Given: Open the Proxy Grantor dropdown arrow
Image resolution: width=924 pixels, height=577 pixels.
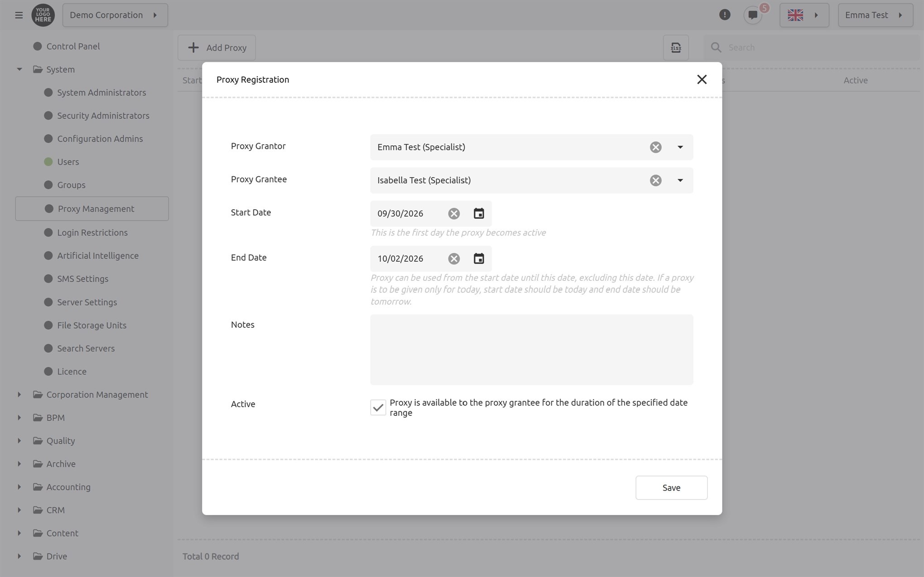Looking at the screenshot, I should tap(680, 147).
